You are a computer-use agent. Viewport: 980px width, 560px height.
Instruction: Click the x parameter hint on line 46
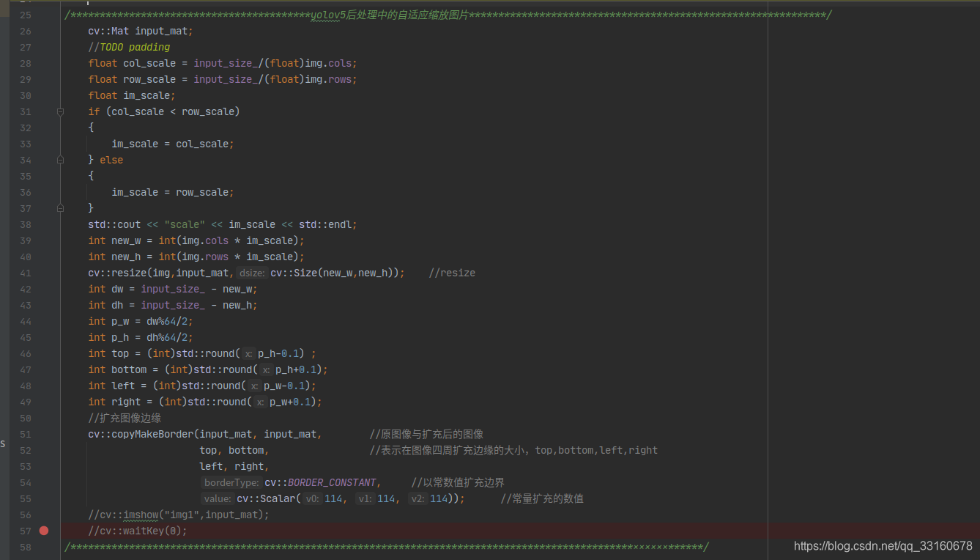(x=248, y=353)
